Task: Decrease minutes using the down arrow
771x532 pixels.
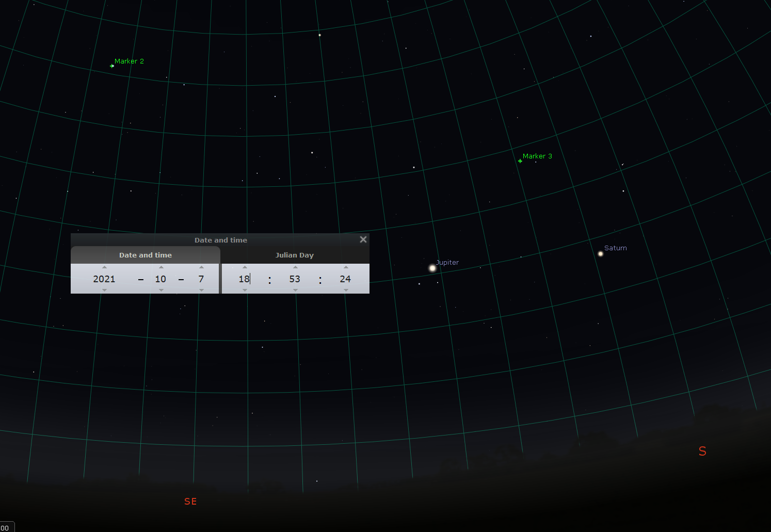Action: (x=295, y=290)
